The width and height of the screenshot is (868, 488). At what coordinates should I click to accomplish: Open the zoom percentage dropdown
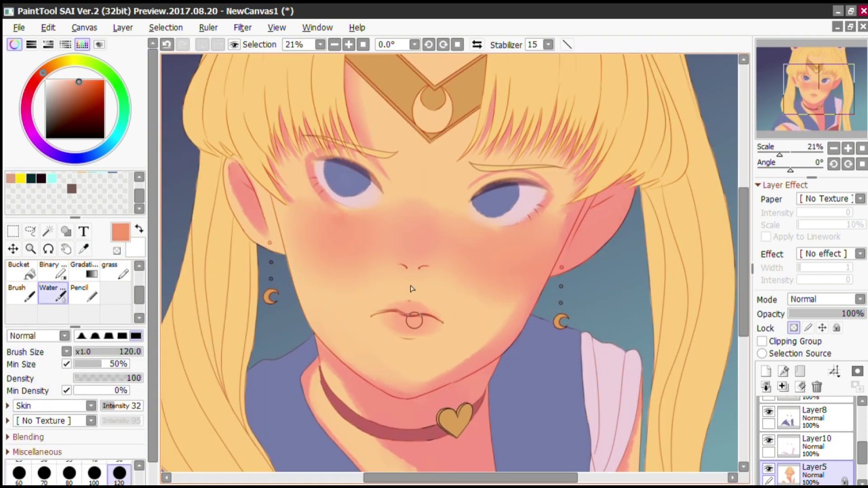coord(320,45)
